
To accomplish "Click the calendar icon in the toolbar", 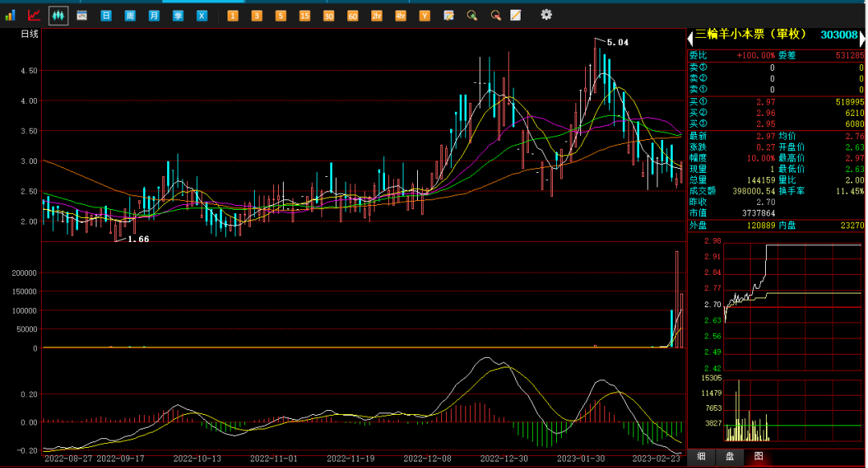I will click(x=82, y=15).
